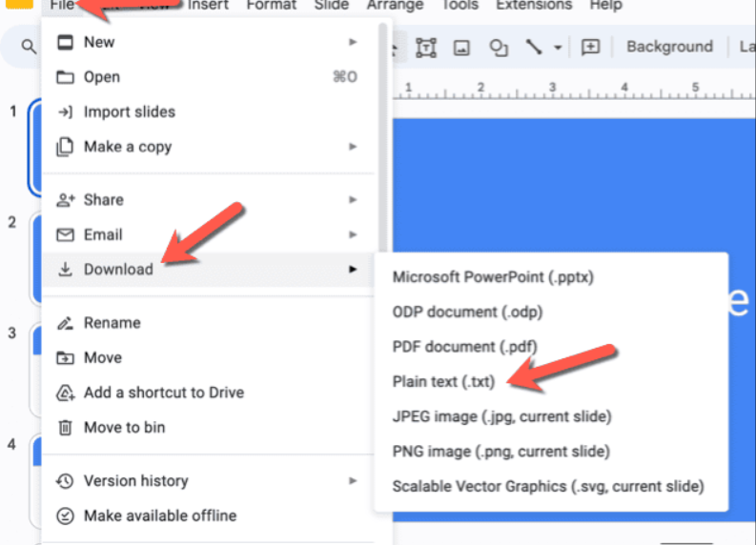Click the add comment toolbar icon

click(590, 47)
